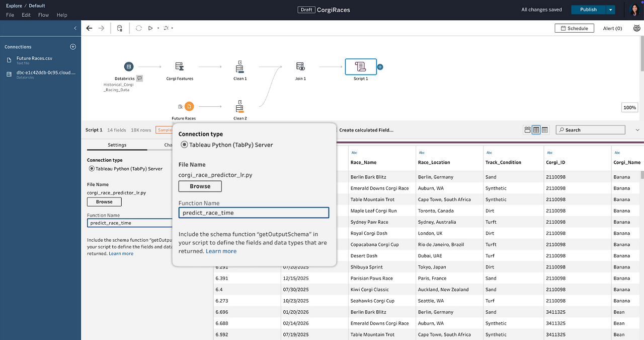Click the Race_Location column header
Viewport: 644px width, 340px height.
(x=434, y=162)
